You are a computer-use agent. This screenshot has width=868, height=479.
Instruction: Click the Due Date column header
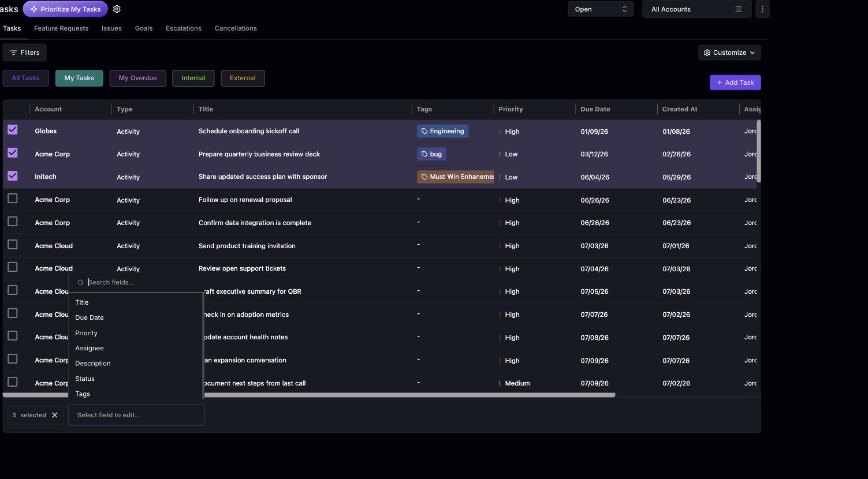point(595,109)
